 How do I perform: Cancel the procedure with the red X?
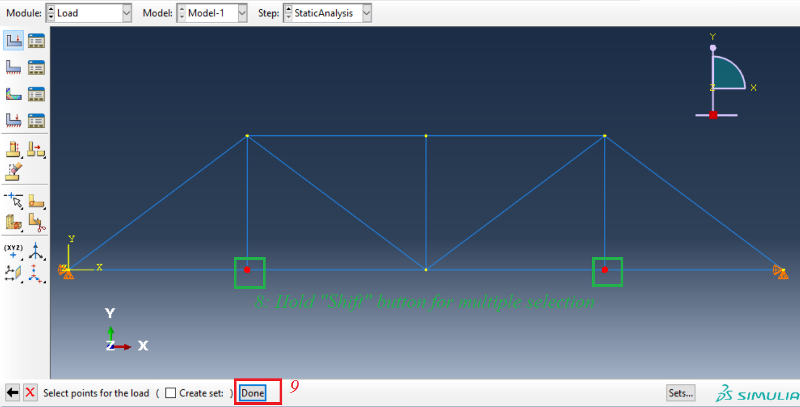click(x=30, y=393)
